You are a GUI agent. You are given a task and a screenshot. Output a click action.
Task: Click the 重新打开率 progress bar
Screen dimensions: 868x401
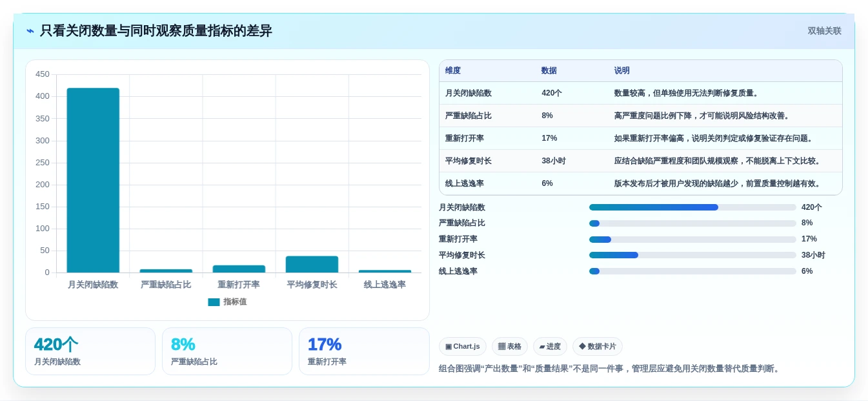[x=692, y=240]
